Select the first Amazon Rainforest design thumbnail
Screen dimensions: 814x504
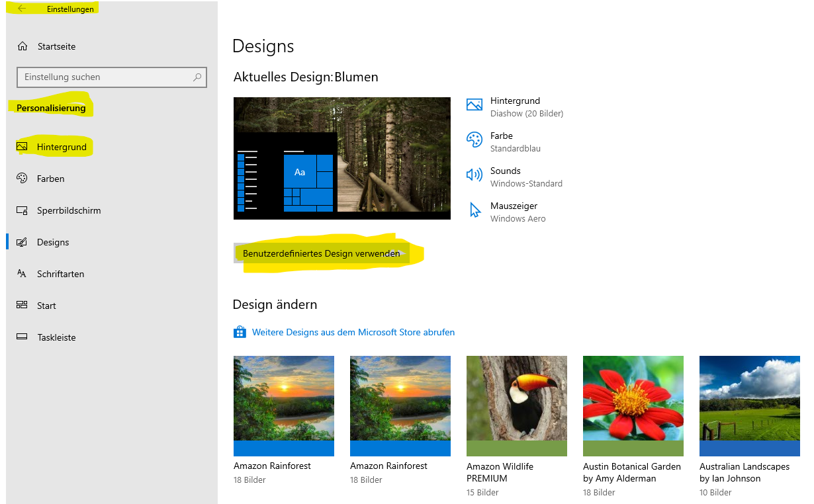click(x=284, y=406)
